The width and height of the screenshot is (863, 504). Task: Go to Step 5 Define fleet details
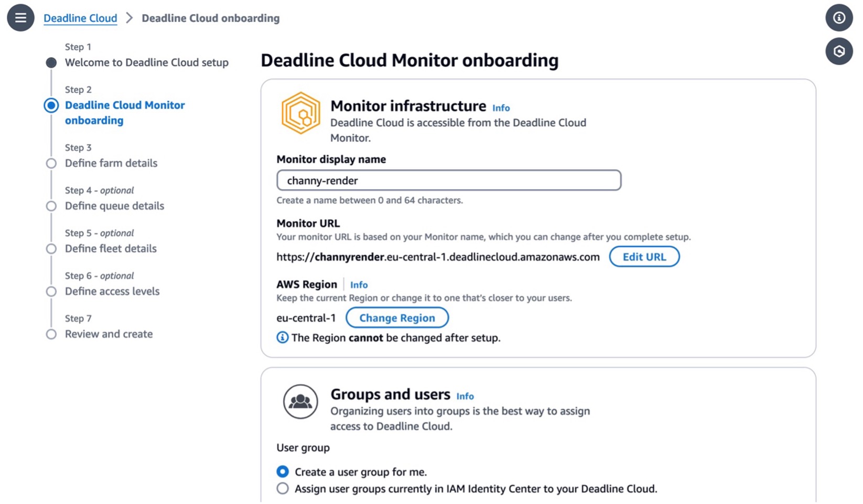pyautogui.click(x=111, y=248)
